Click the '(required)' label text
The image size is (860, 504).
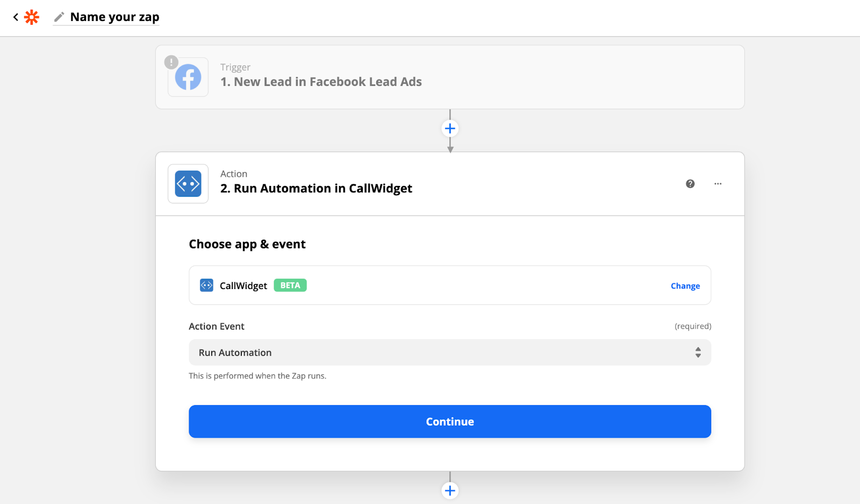point(693,326)
